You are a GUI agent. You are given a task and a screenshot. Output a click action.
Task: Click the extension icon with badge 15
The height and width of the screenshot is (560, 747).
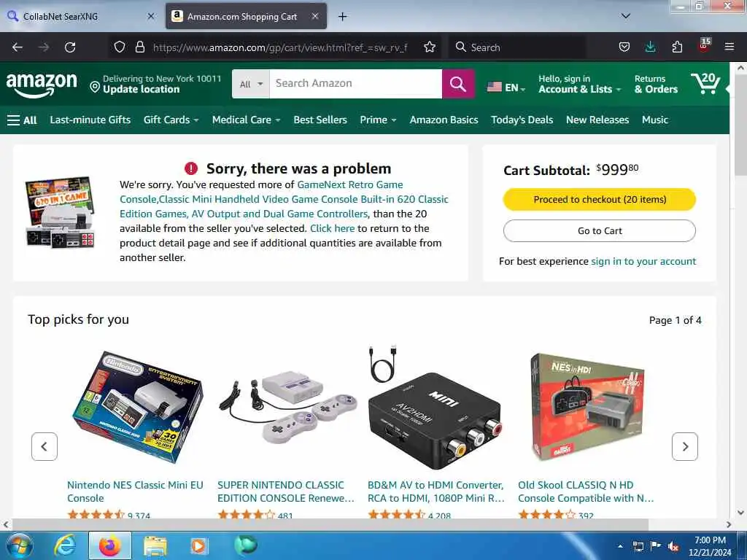[x=704, y=46]
